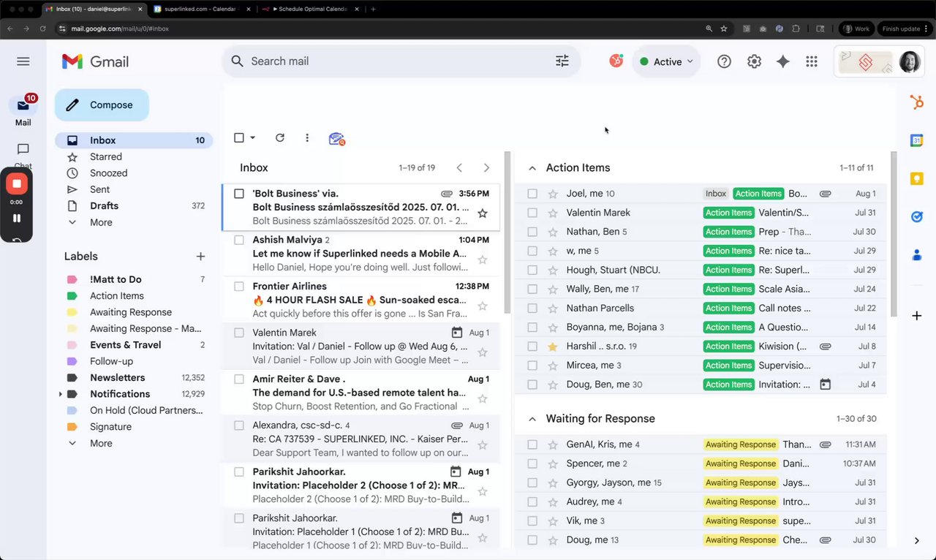936x560 pixels.
Task: Select the GenAI, Kris, me checkbox
Action: (532, 444)
